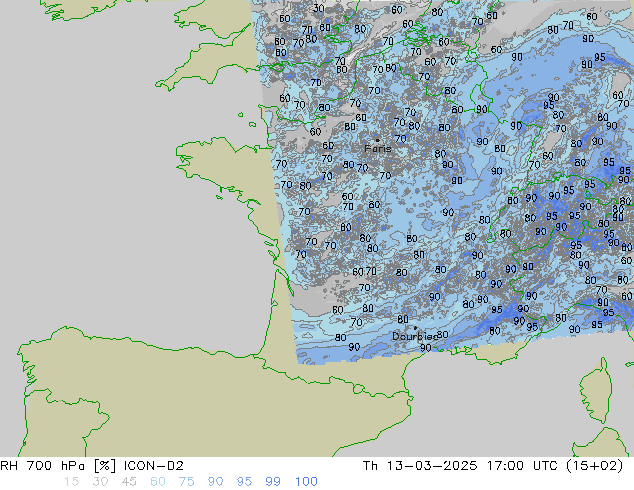Click legend value 90 in color scale
Screen dimensions: 634x490
point(215,482)
